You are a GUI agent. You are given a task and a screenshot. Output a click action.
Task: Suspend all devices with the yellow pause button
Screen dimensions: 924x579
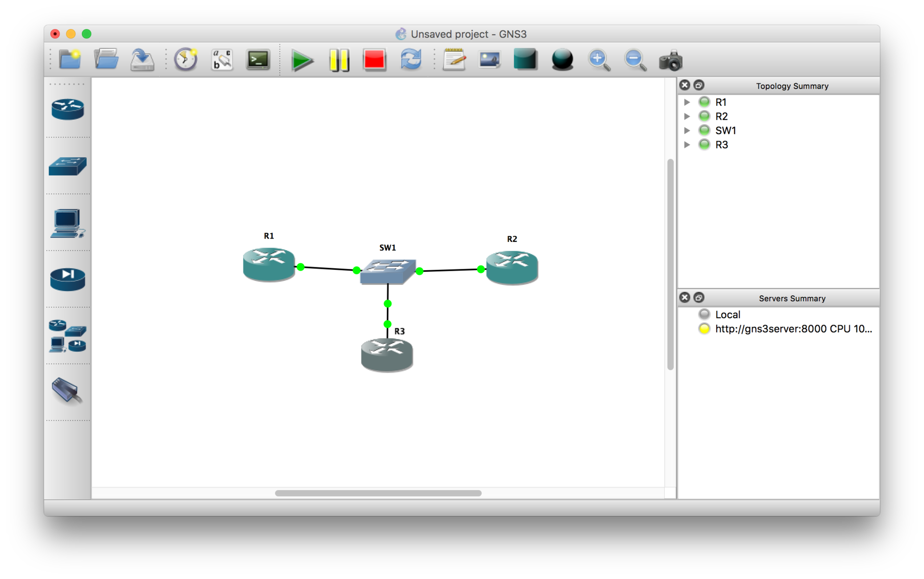(339, 61)
